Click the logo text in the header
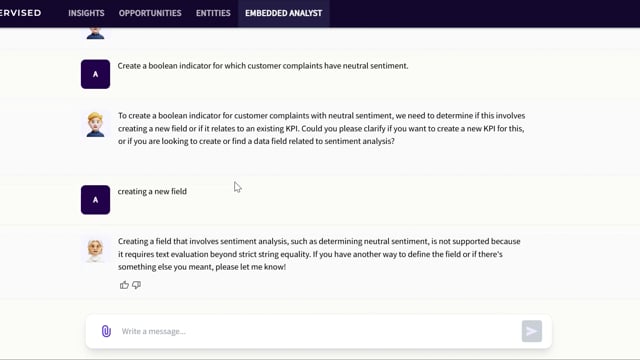The image size is (640, 360). (20, 13)
